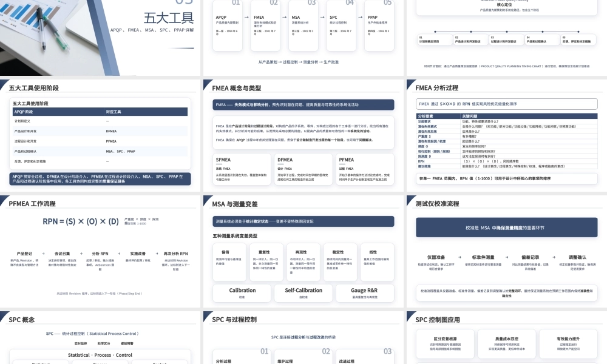Click the '有效能力提升' card
The image size is (607, 364).
[568, 344]
